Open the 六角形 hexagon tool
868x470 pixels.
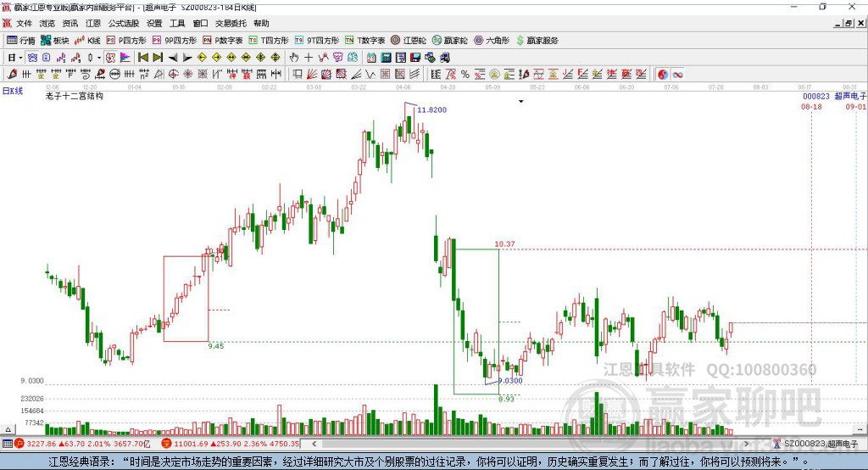click(492, 41)
